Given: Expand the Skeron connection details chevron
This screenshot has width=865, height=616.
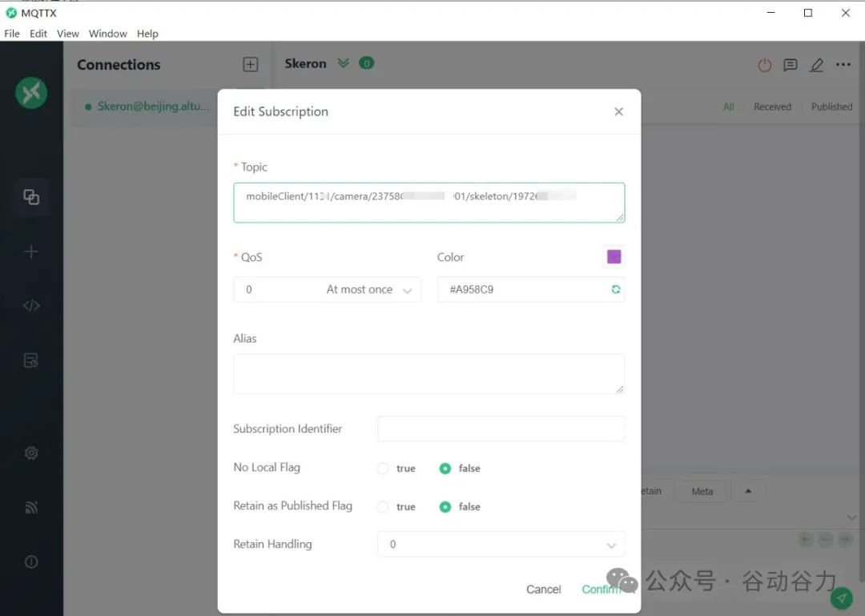Looking at the screenshot, I should point(344,63).
